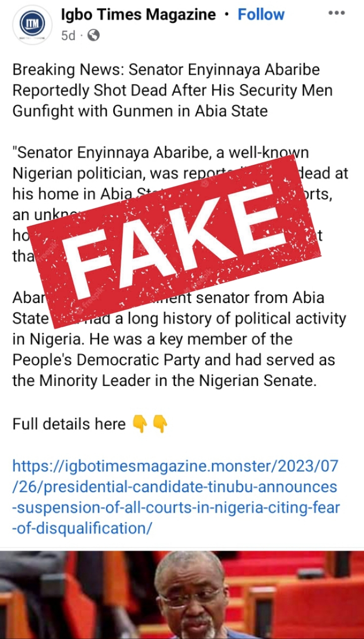Open the Igbo Times Magazine page name

coord(138,15)
